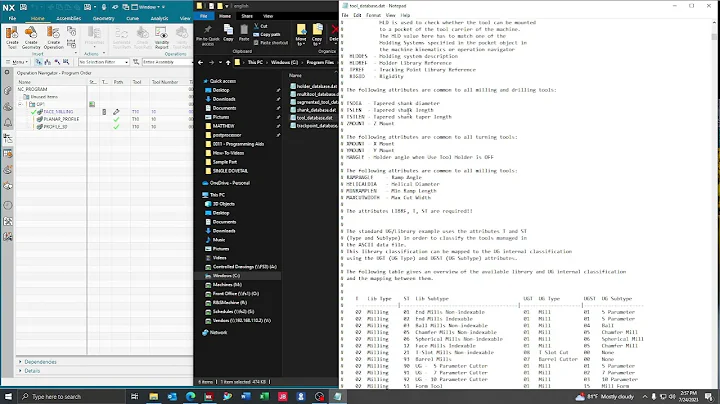Click the Windows Start button
Image resolution: width=720 pixels, height=404 pixels.
click(x=8, y=396)
